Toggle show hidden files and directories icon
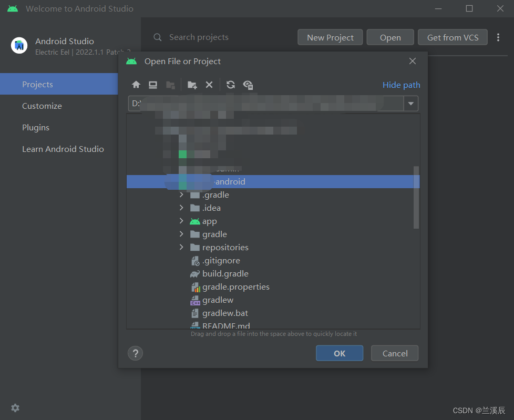Viewport: 514px width, 420px height. click(248, 85)
